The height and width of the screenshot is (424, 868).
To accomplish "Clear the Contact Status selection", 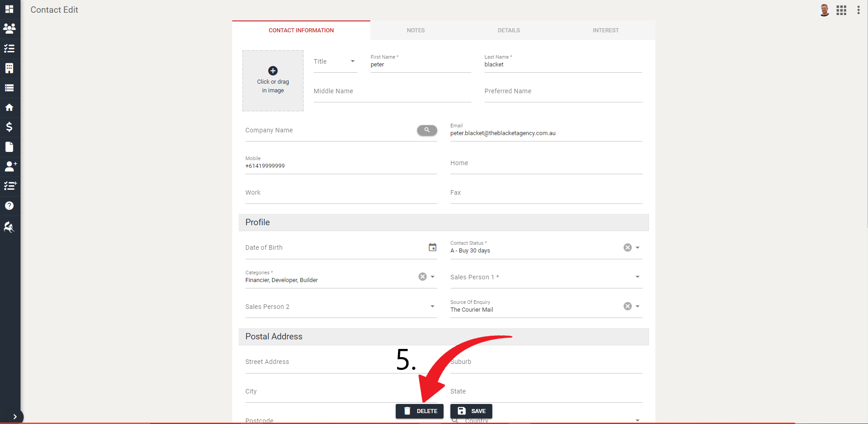I will coord(628,247).
